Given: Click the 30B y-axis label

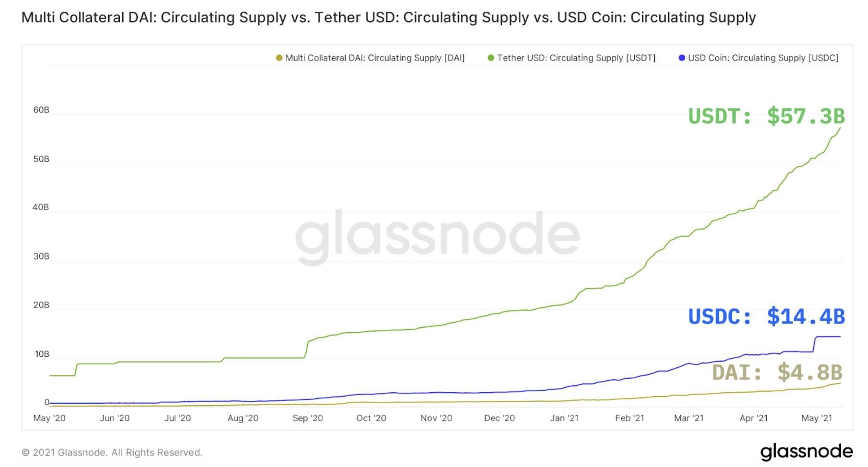Looking at the screenshot, I should coord(41,256).
